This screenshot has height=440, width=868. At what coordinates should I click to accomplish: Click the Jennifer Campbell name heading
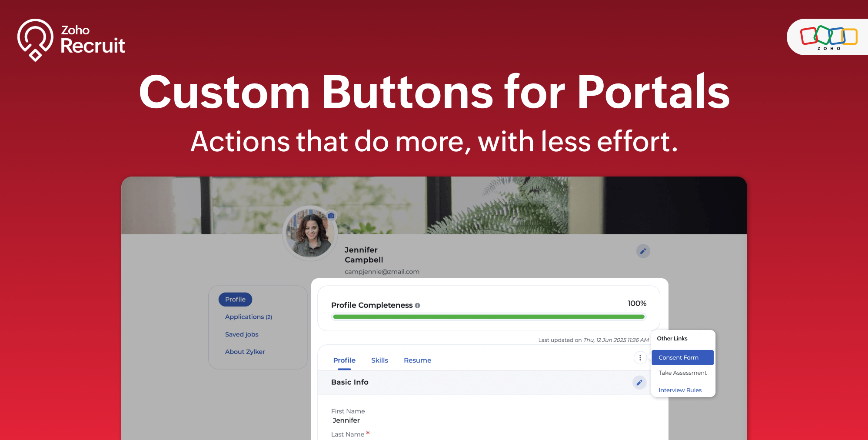tap(364, 255)
